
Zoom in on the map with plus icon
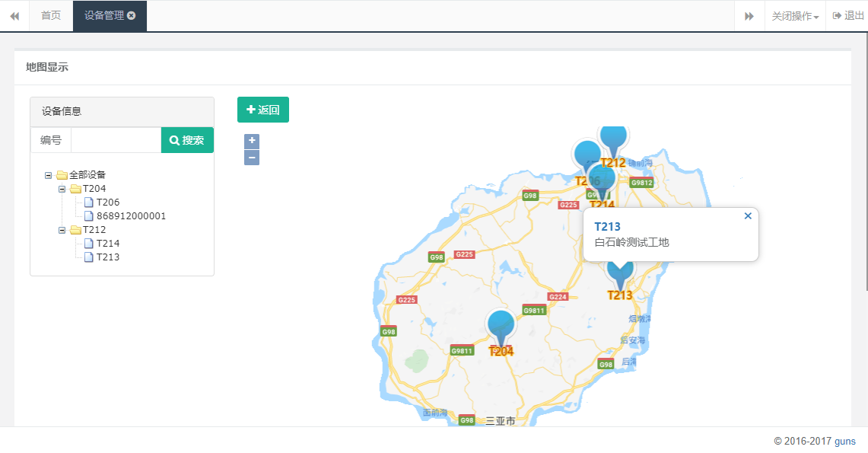click(252, 140)
